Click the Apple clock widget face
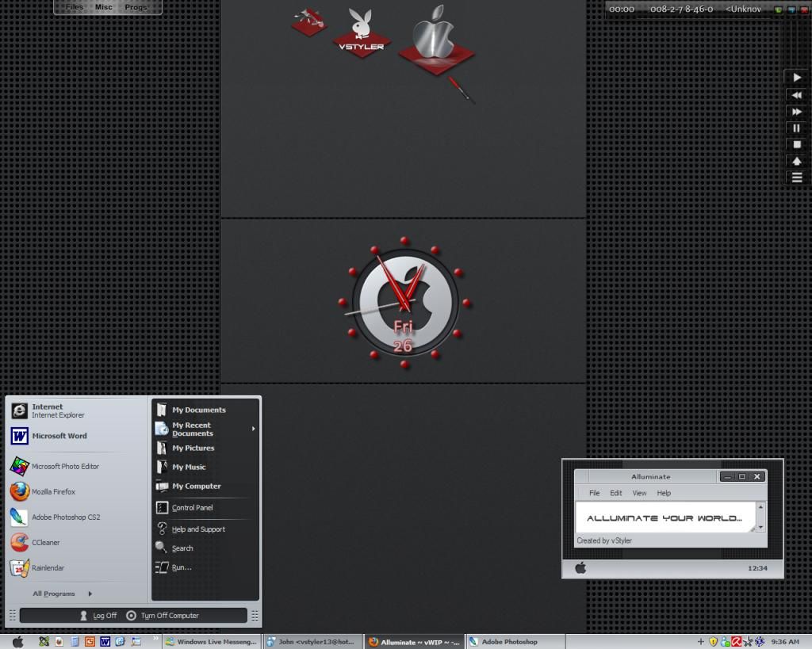This screenshot has width=812, height=649. coord(404,302)
